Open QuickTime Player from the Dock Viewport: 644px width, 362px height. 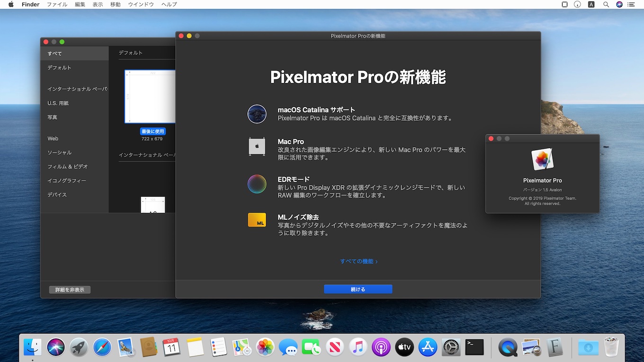click(x=508, y=347)
